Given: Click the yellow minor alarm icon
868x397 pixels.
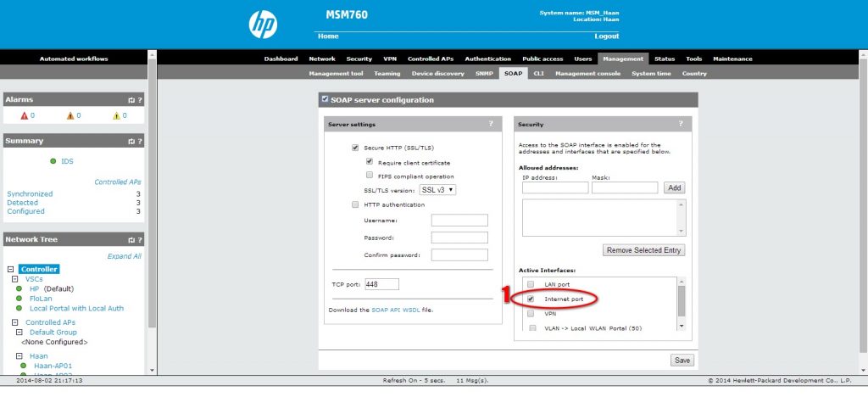Looking at the screenshot, I should [x=116, y=115].
